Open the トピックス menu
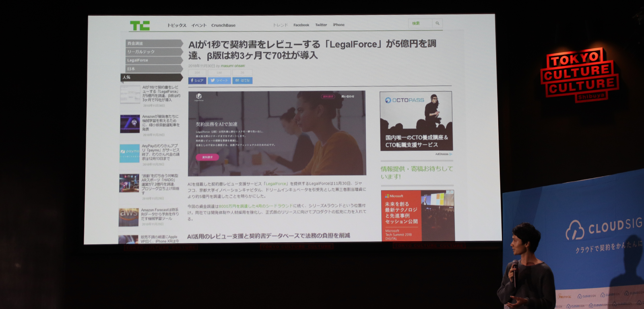 (x=177, y=25)
